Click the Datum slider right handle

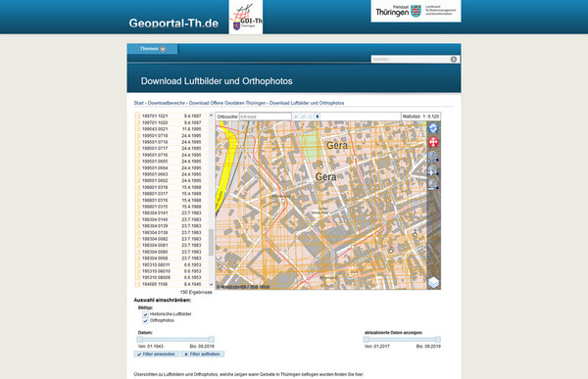tap(211, 339)
